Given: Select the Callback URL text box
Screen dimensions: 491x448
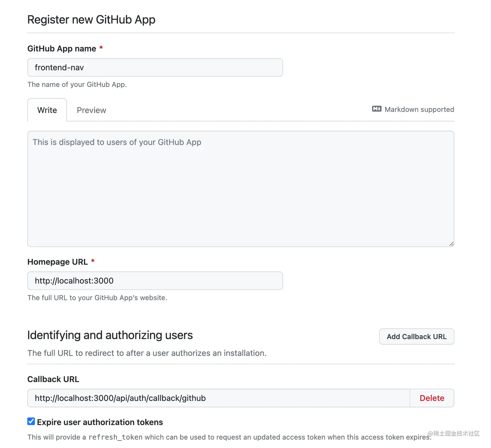Looking at the screenshot, I should point(218,398).
